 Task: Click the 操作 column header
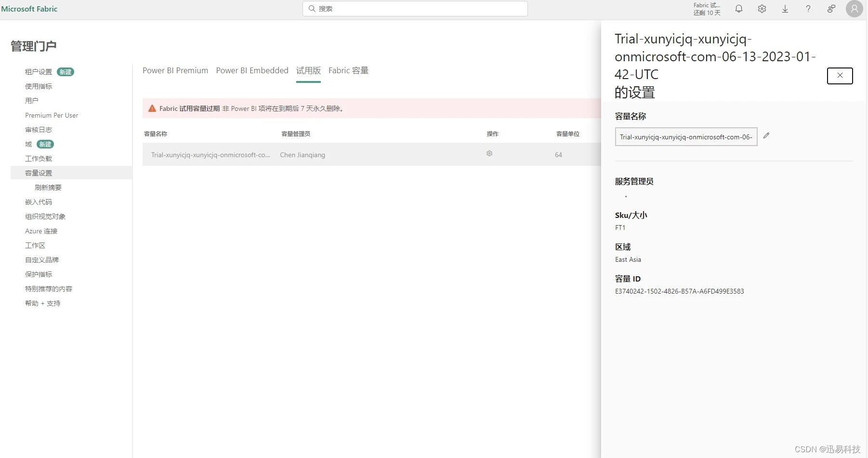(492, 134)
